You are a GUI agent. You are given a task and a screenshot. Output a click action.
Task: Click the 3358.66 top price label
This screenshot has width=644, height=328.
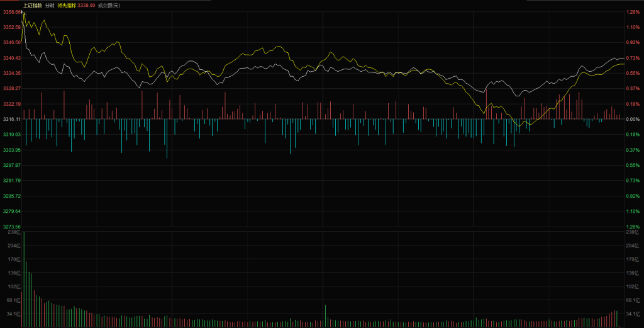tap(11, 13)
